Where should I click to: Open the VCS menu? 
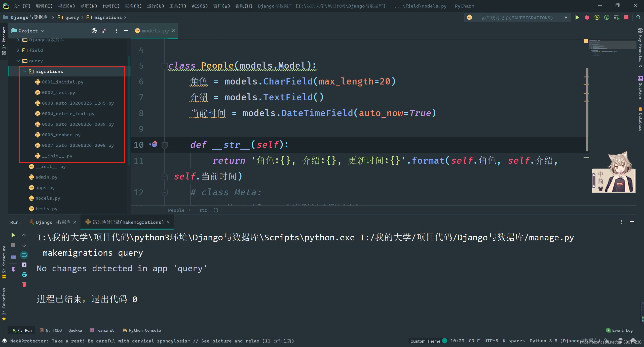(199, 6)
